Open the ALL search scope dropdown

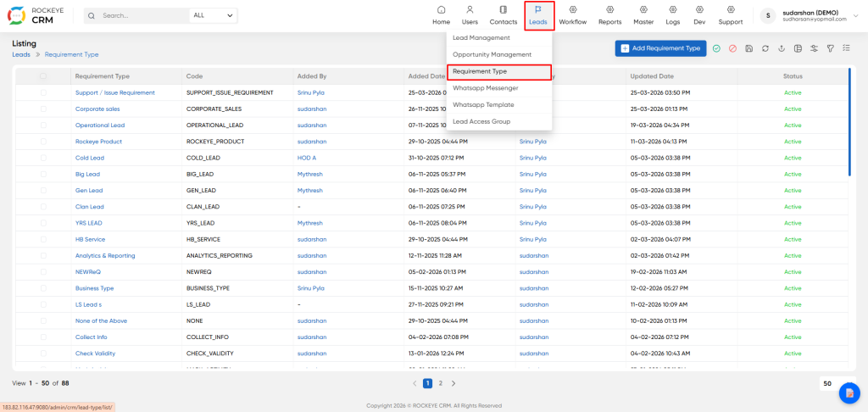pos(213,15)
